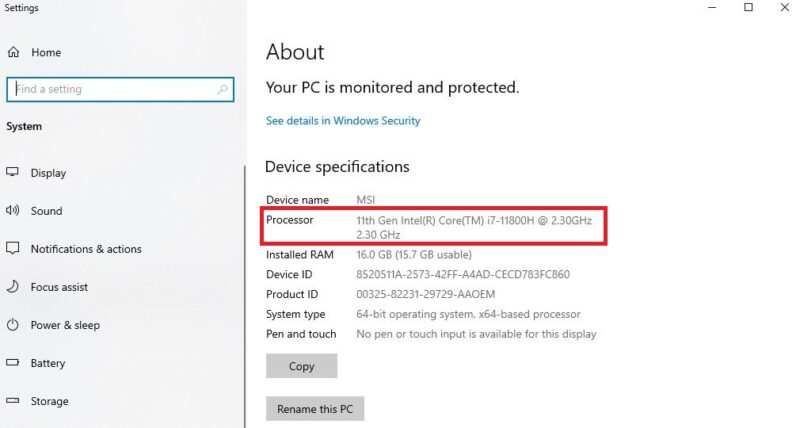Click the Storage drive icon
This screenshot has width=800, height=428.
pos(13,401)
